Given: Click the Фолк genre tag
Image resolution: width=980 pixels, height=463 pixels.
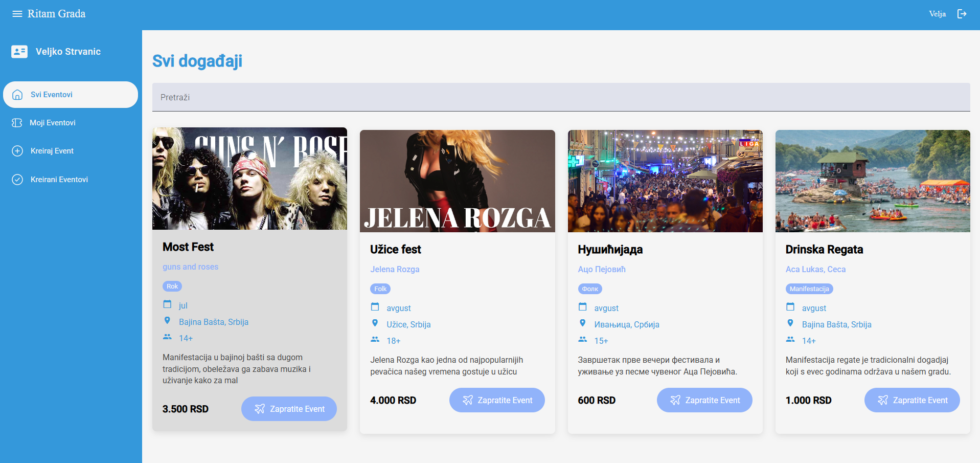Looking at the screenshot, I should point(590,289).
